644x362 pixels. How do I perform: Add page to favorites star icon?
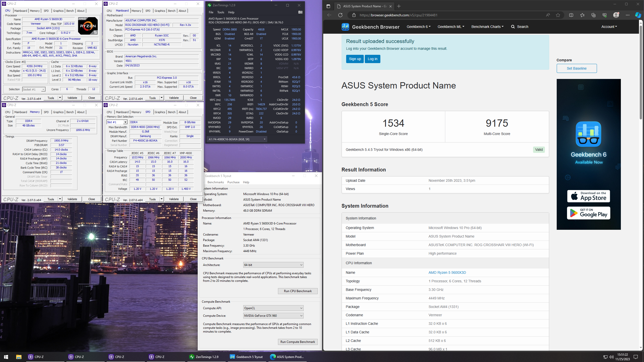(x=558, y=15)
